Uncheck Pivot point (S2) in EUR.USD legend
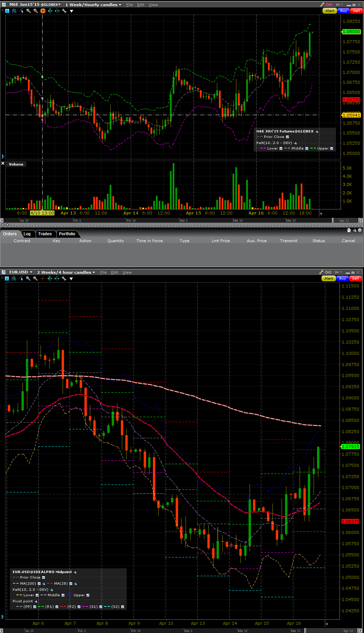 pyautogui.click(x=123, y=607)
